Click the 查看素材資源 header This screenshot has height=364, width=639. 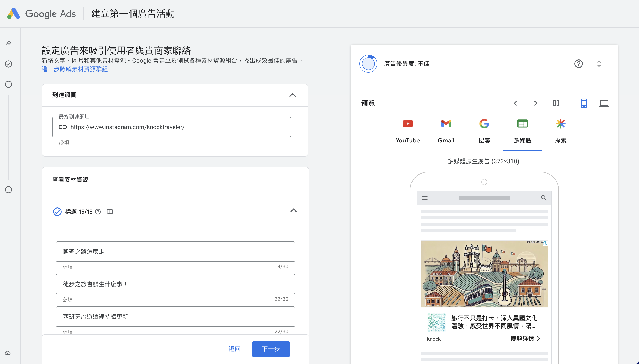click(70, 180)
